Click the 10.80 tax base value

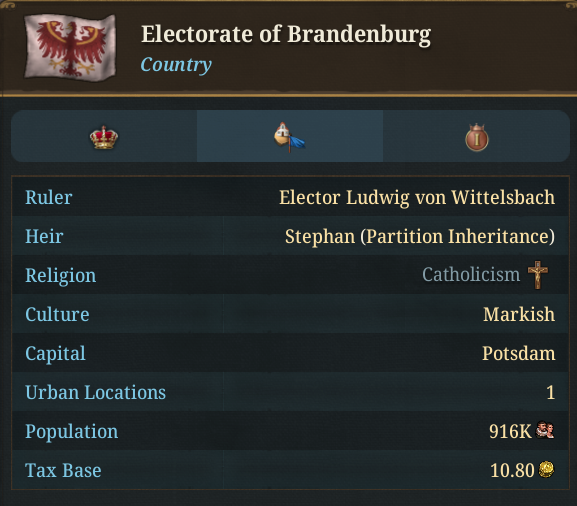coord(512,470)
